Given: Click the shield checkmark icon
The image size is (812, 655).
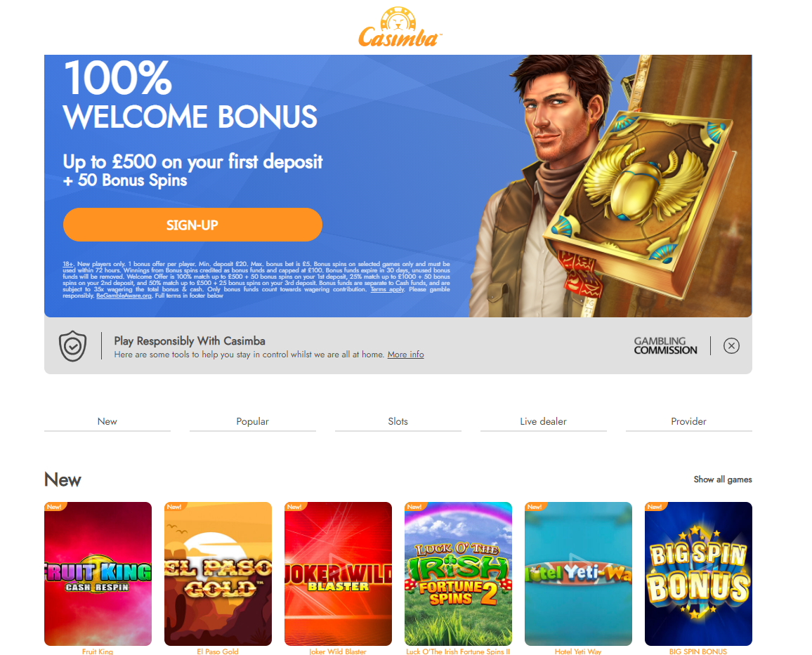Looking at the screenshot, I should 72,346.
